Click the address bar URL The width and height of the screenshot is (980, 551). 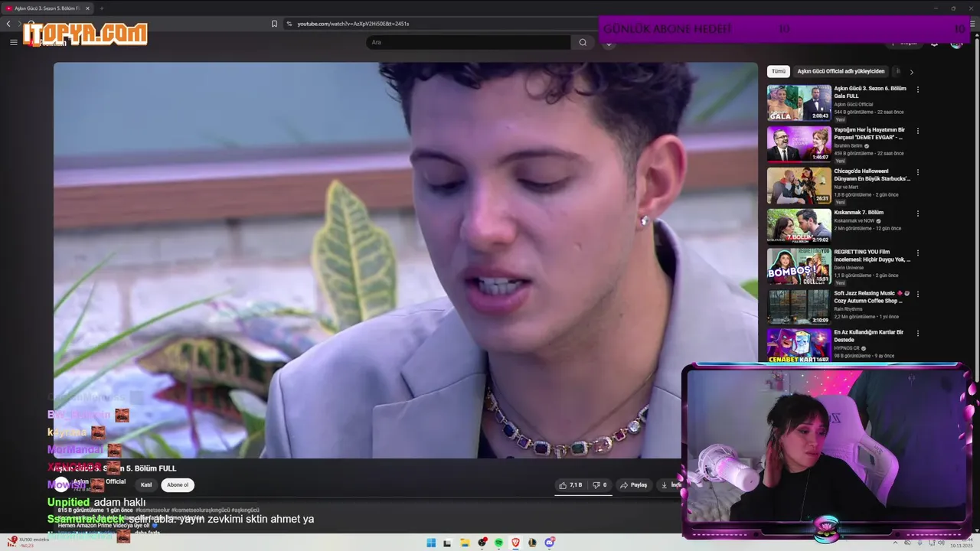[353, 24]
